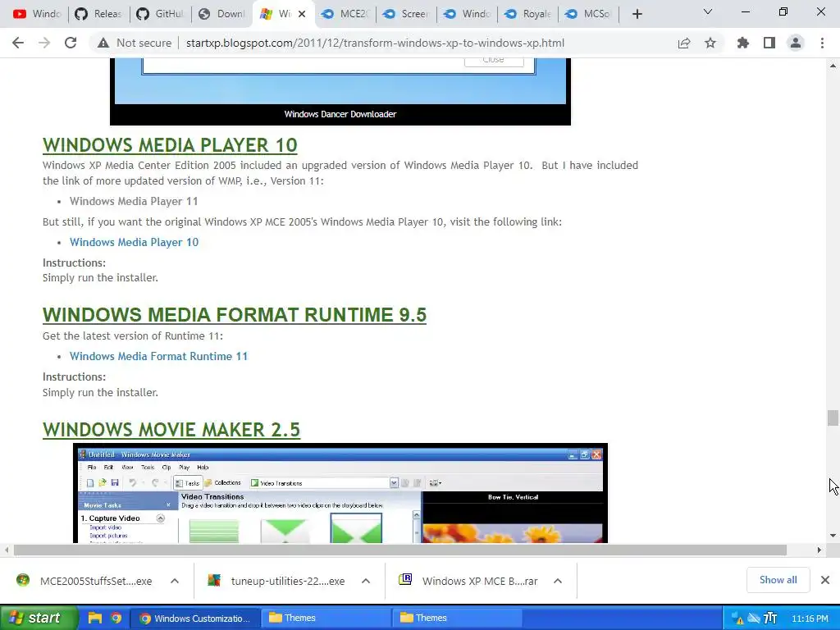The height and width of the screenshot is (630, 840).
Task: Restore down the Chrome window
Action: tap(783, 11)
